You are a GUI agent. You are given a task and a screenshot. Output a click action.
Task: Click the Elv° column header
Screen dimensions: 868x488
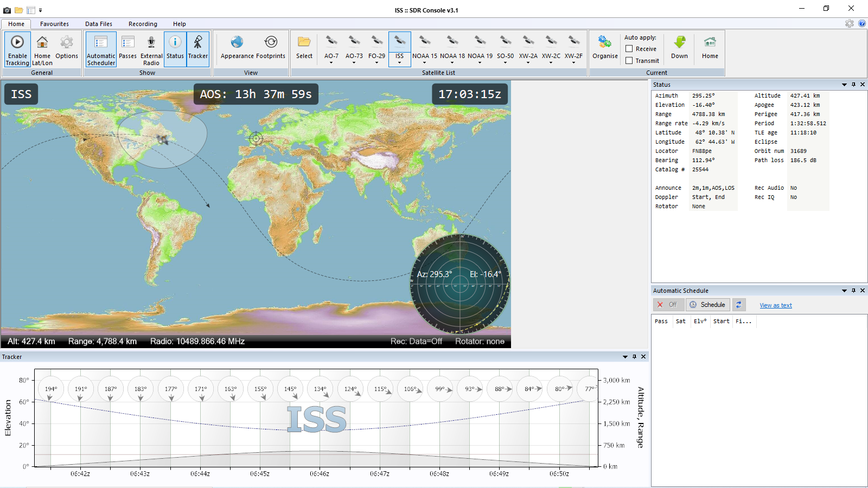click(700, 321)
